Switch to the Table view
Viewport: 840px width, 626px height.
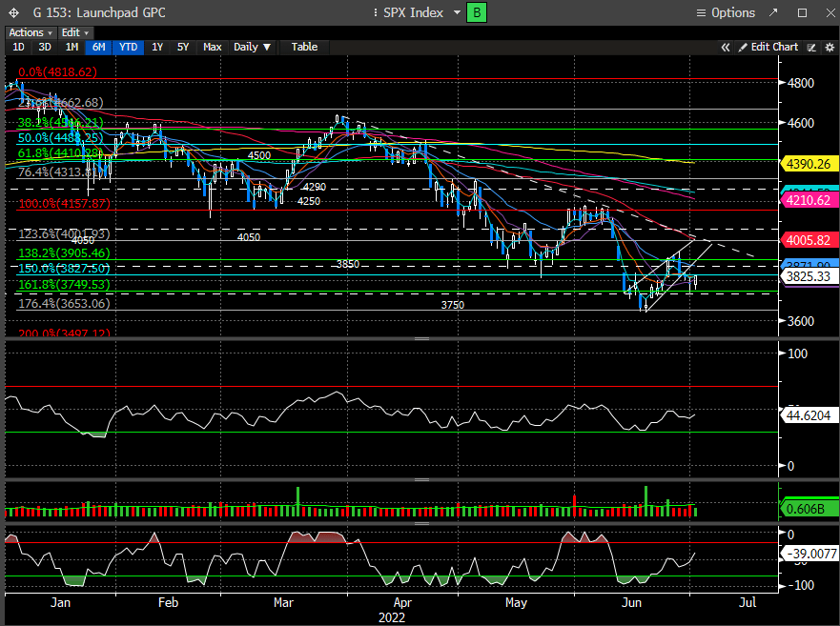[304, 47]
